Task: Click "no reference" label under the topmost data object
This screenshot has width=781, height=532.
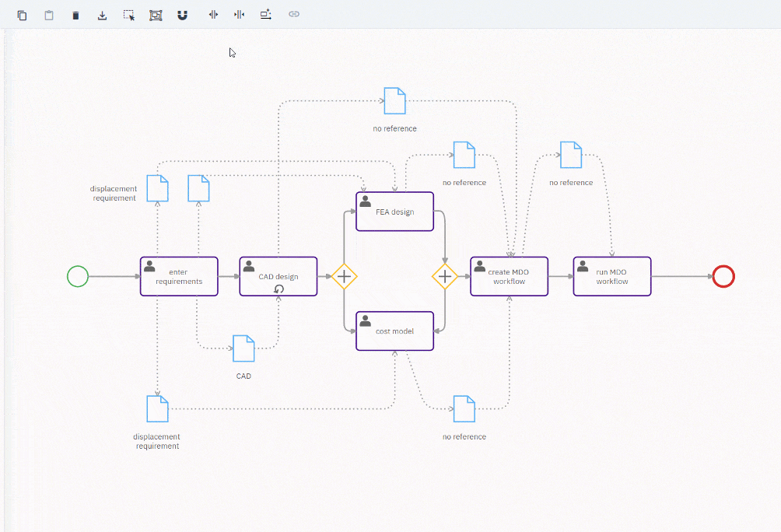Action: (x=395, y=128)
